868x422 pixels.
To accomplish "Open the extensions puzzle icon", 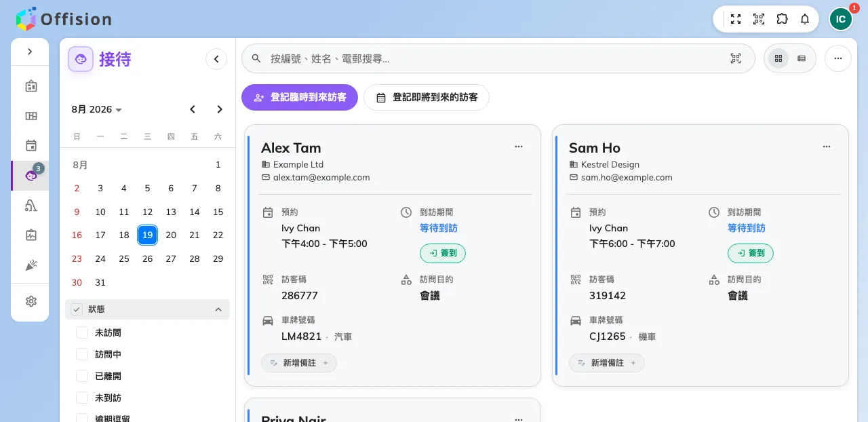I will 782,19.
